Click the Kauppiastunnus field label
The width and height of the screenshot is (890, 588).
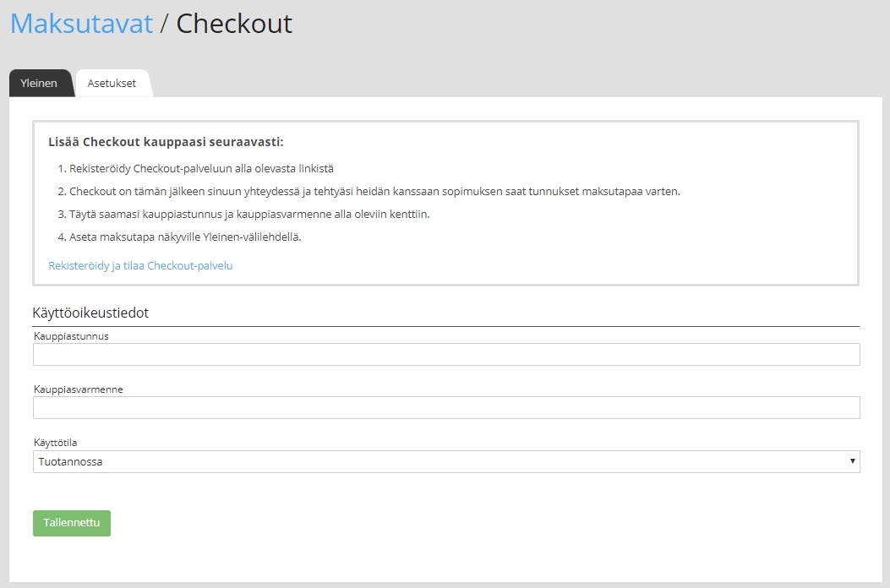click(71, 336)
